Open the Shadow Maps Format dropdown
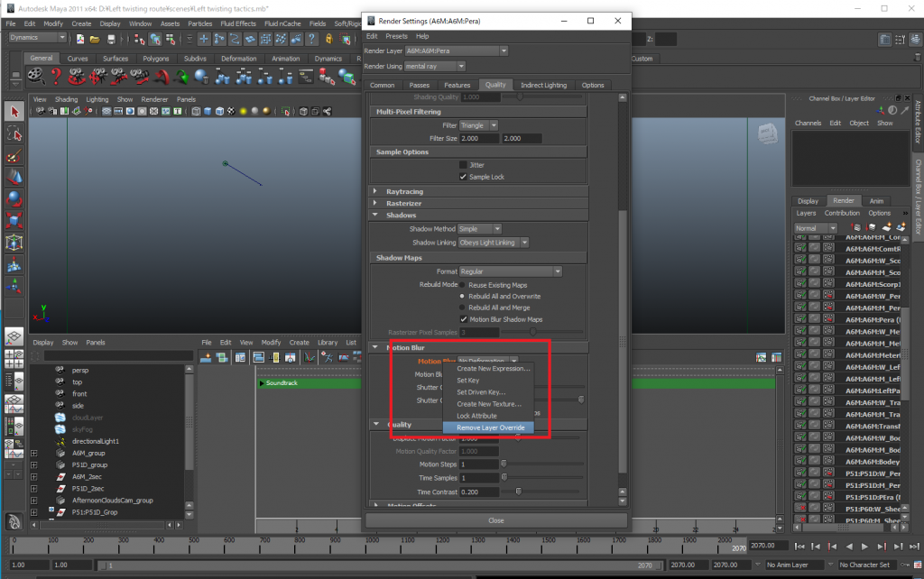 (511, 271)
